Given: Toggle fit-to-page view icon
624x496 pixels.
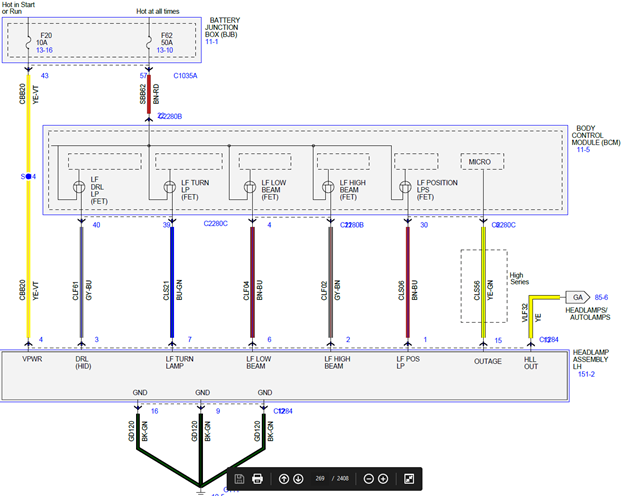Looking at the screenshot, I should pos(409,479).
